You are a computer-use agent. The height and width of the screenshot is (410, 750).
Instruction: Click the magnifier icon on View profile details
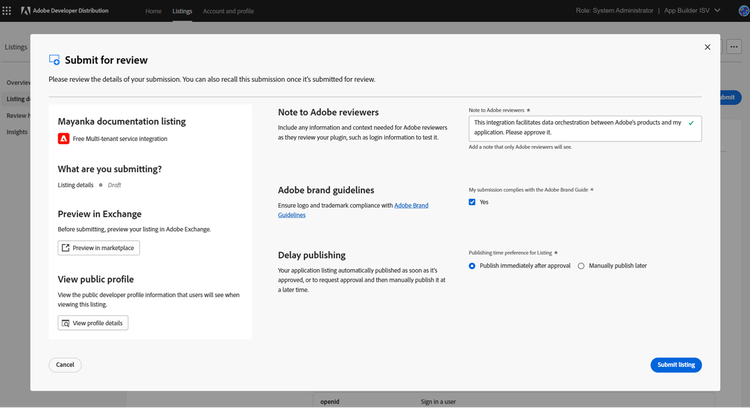66,323
